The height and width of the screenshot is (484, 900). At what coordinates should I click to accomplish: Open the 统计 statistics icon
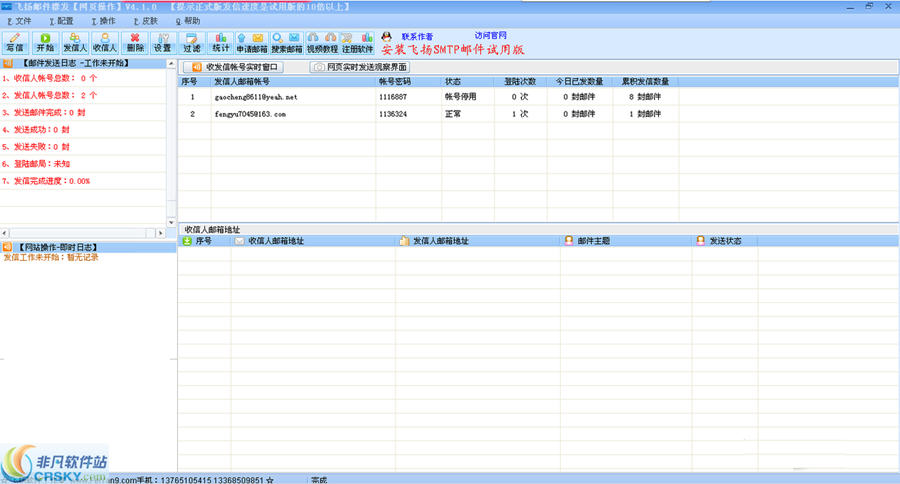(220, 43)
